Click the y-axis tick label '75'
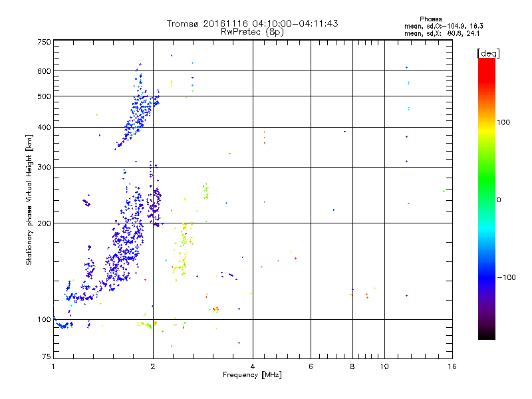The width and height of the screenshot is (532, 399). pyautogui.click(x=47, y=356)
